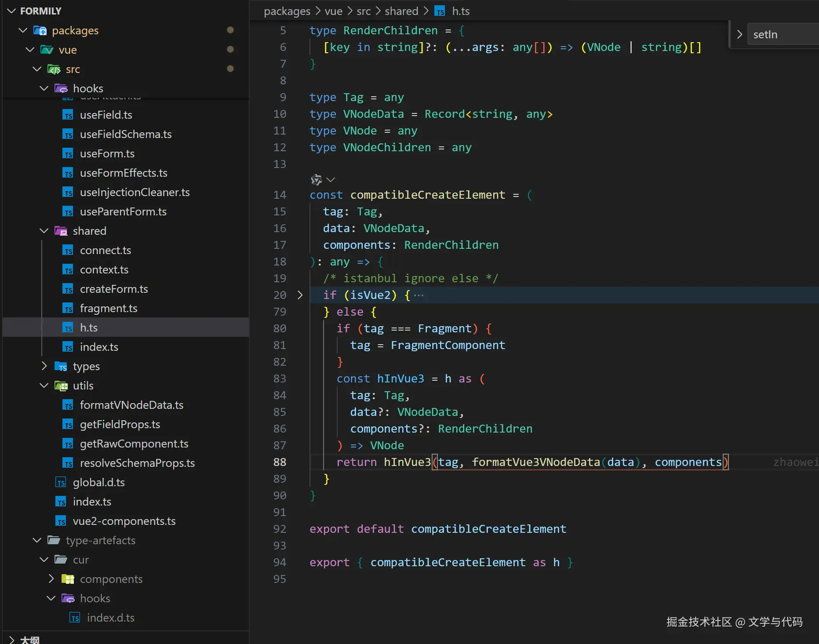The width and height of the screenshot is (819, 644).
Task: Click 'VNodeChildren' on line 12
Action: pyautogui.click(x=387, y=147)
